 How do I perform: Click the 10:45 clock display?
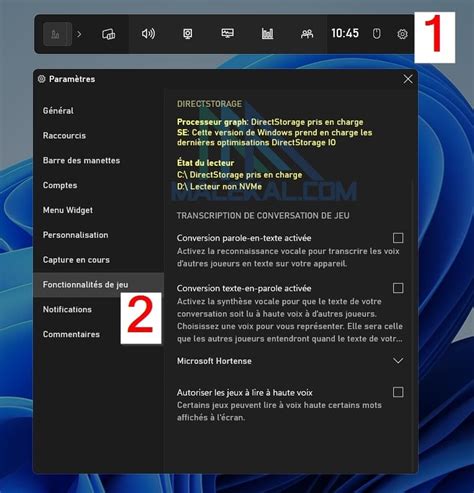point(345,33)
